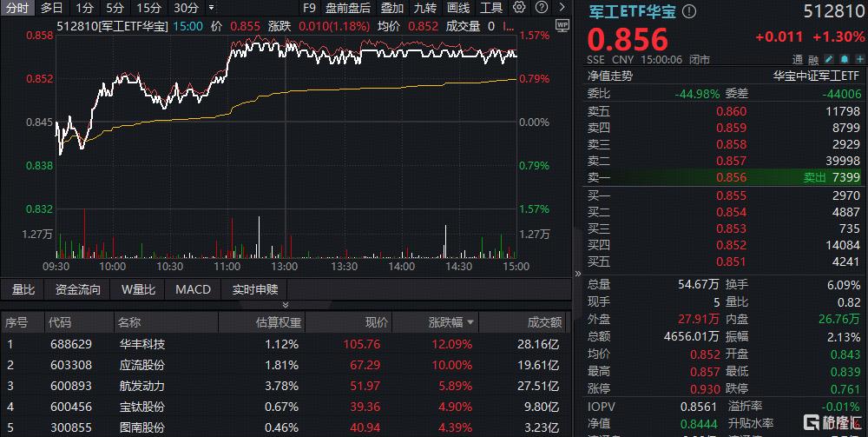This screenshot has width=868, height=437.
Task: Click 华宝中证军工ETF link
Action: click(x=817, y=76)
